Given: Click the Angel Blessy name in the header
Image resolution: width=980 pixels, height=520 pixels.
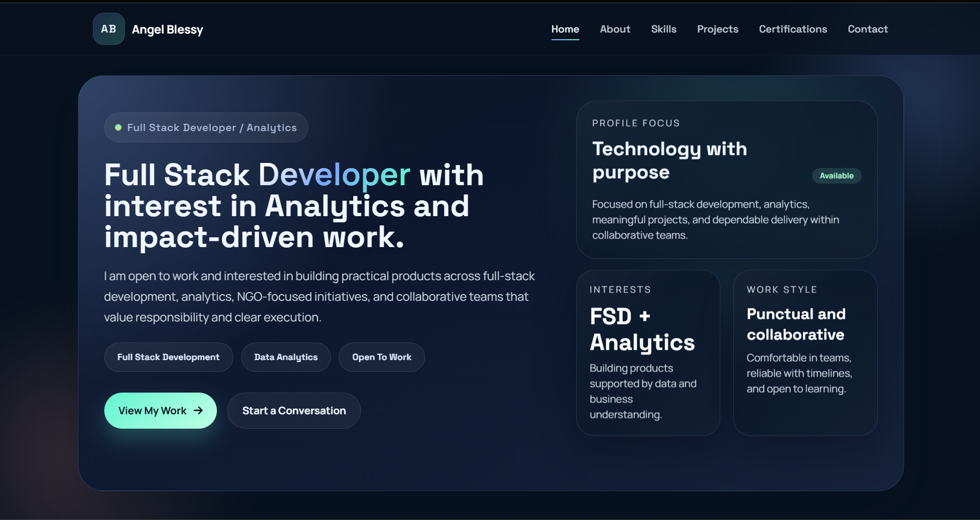Looking at the screenshot, I should point(167,29).
